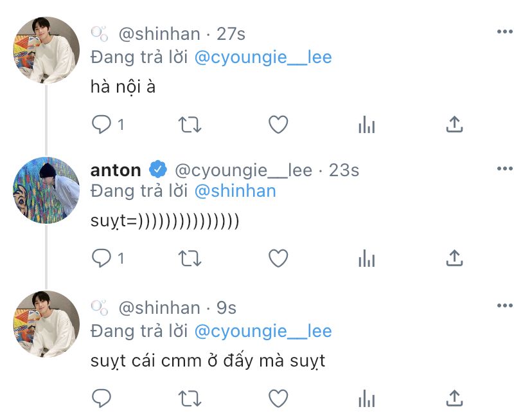Share anton's "suyt=)))" tweet
The image size is (532, 418).
(455, 258)
